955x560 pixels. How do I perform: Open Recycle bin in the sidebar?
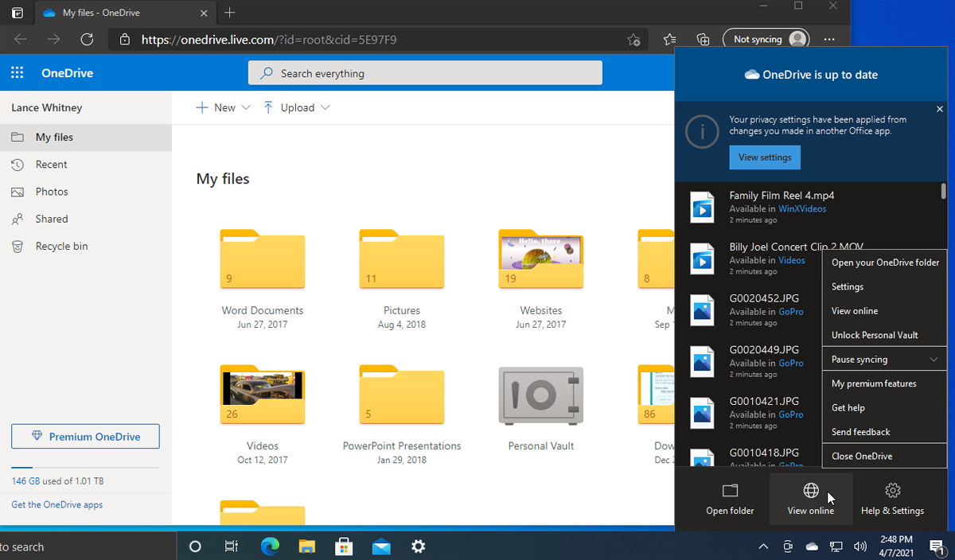point(86,246)
